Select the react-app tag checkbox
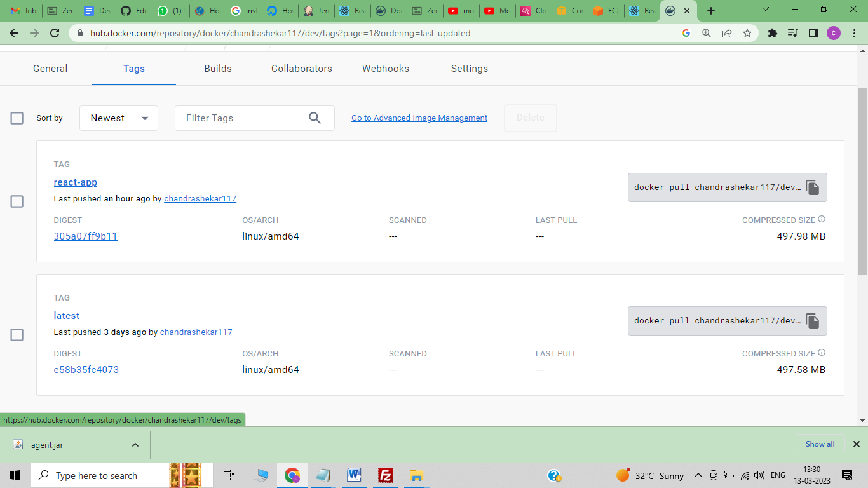 tap(17, 201)
